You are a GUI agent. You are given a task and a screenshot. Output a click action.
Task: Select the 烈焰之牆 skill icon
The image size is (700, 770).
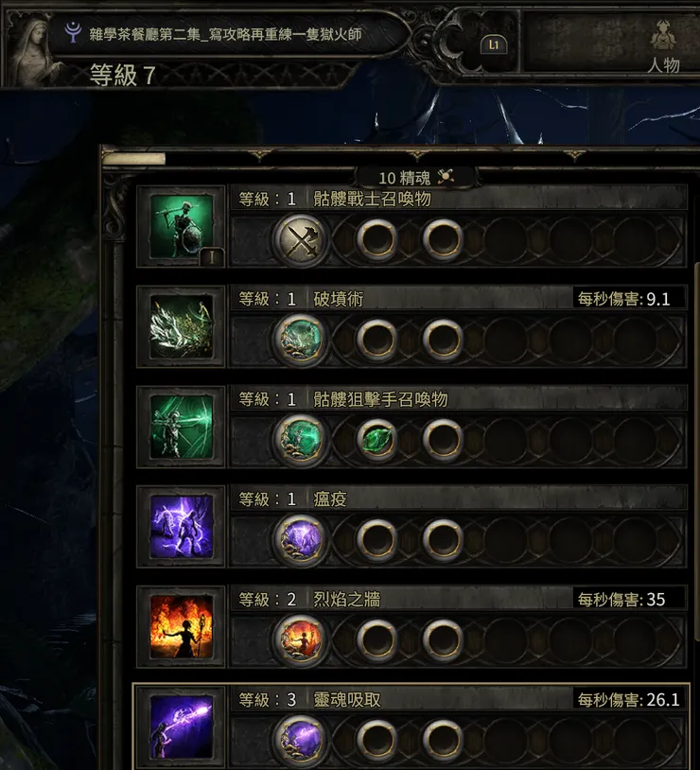[182, 627]
